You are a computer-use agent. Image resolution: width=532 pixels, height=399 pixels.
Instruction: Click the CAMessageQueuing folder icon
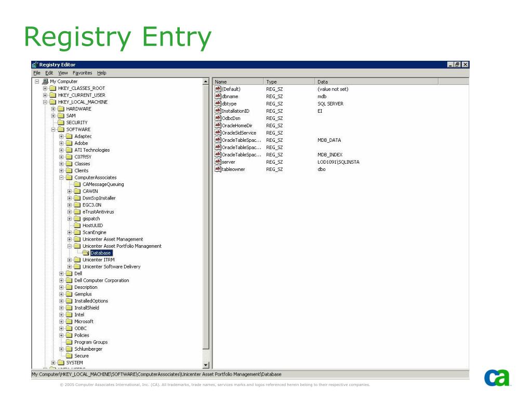tap(77, 184)
